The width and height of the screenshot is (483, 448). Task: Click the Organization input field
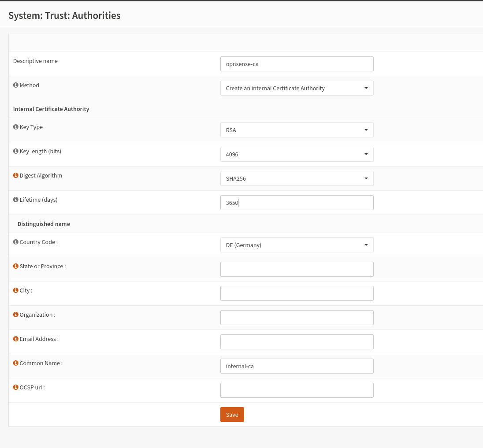point(297,318)
